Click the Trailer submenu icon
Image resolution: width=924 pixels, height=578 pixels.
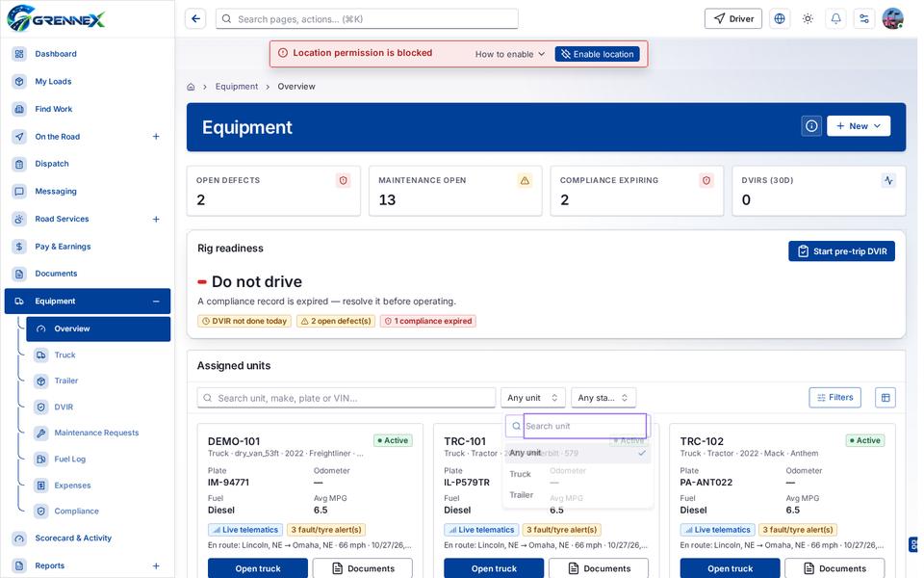(41, 381)
